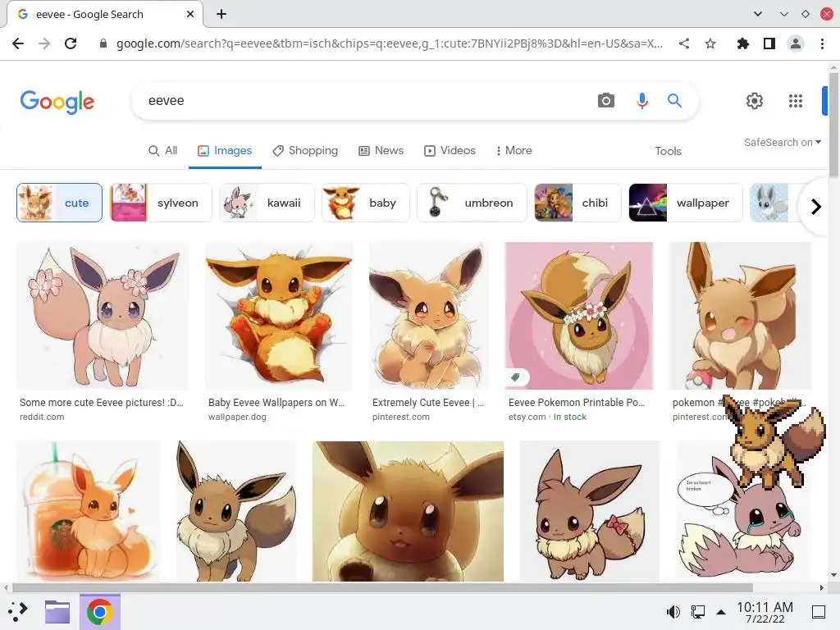
Task: Switch to the Videos tab
Action: pyautogui.click(x=450, y=151)
